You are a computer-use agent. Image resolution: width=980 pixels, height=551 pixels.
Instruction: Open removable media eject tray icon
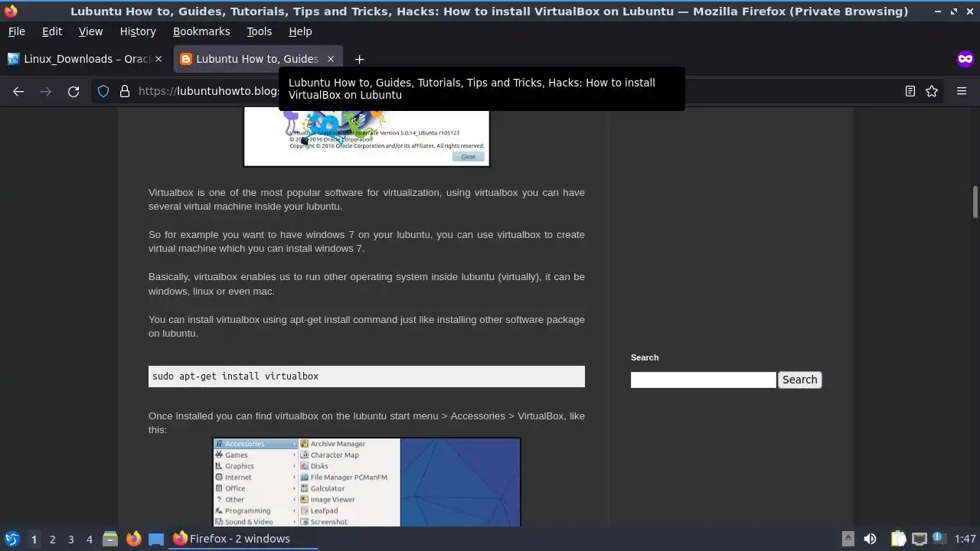848,539
